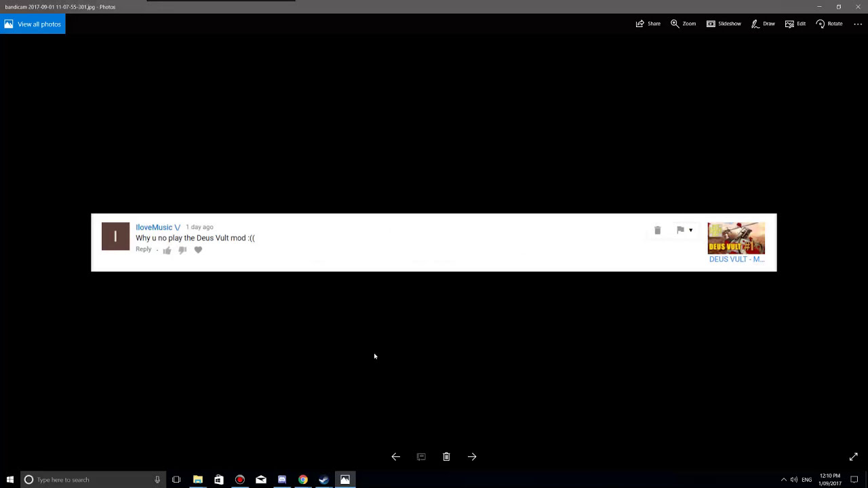Open the Windows Start menu

tap(9, 480)
